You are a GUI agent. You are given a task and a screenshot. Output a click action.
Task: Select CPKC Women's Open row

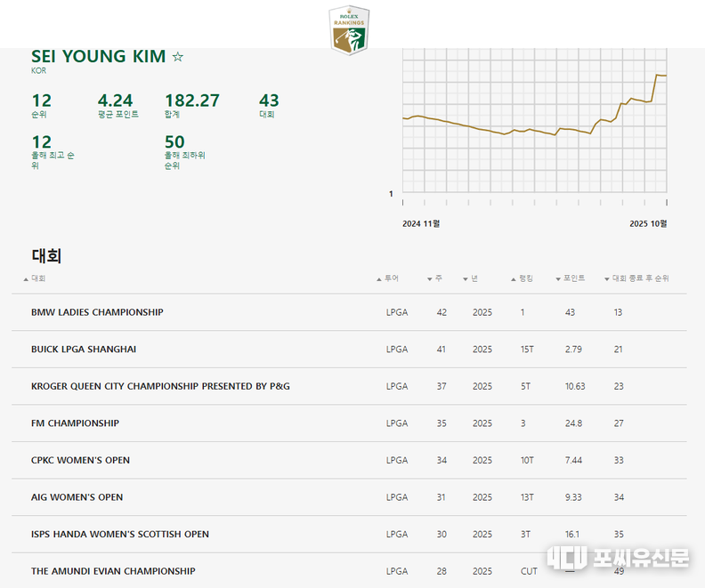click(80, 461)
